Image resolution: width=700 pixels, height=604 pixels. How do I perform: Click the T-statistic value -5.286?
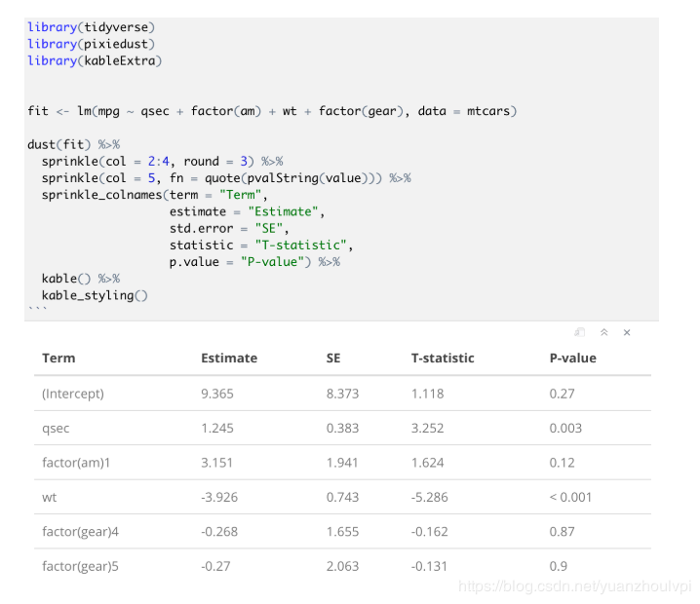point(430,498)
